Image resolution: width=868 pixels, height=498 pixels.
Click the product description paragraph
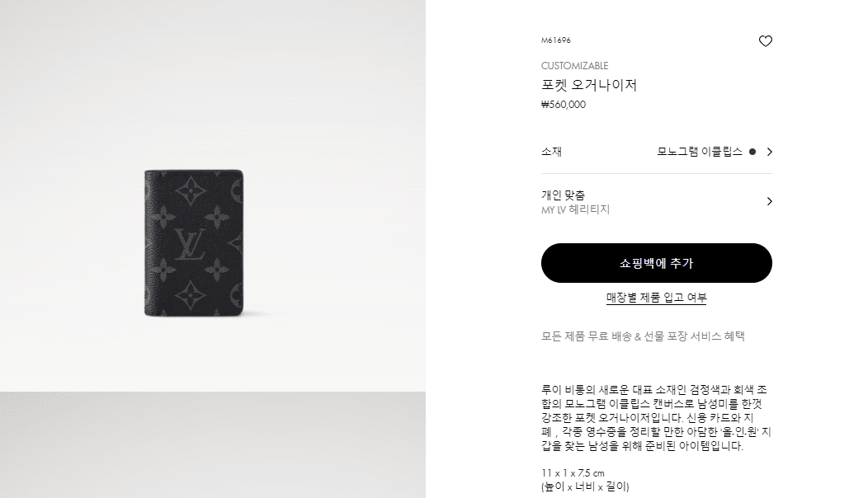[657, 418]
